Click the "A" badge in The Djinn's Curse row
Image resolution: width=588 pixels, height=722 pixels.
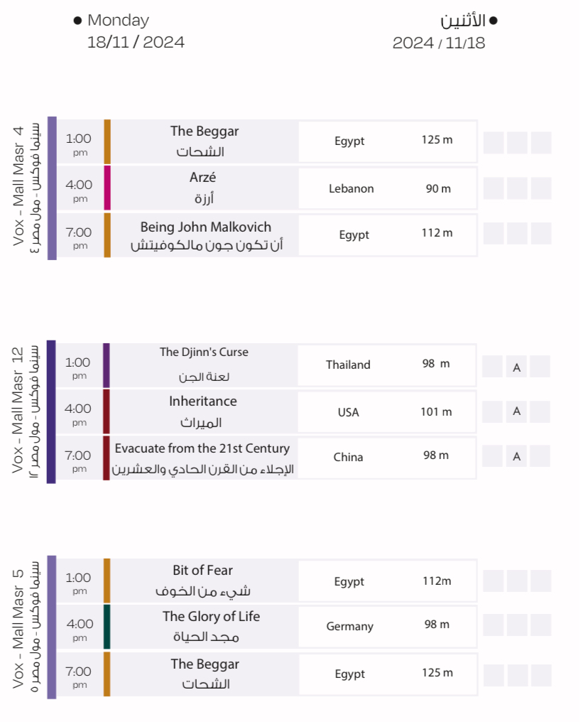[516, 367]
